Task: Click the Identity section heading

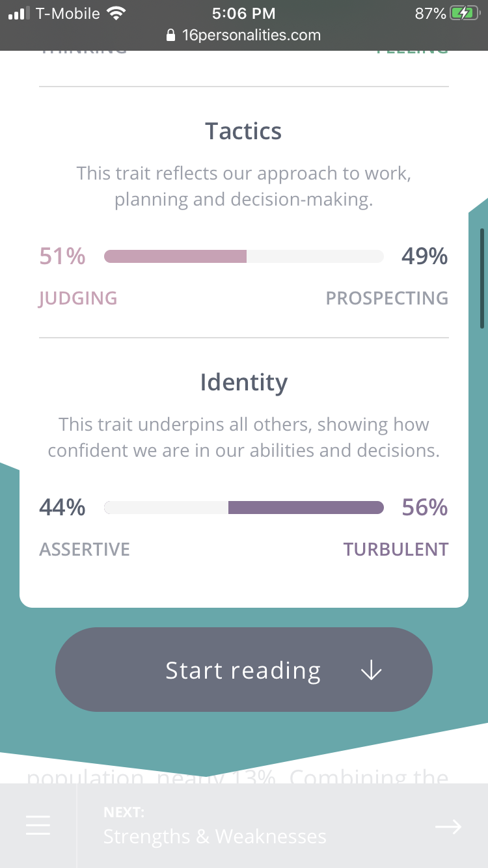Action: (244, 382)
